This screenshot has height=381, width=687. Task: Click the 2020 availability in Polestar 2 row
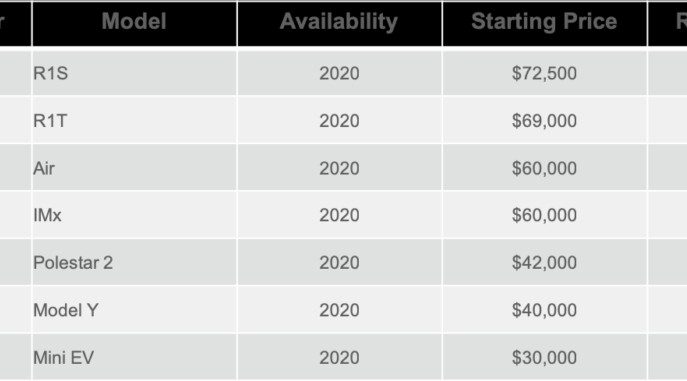pos(340,262)
